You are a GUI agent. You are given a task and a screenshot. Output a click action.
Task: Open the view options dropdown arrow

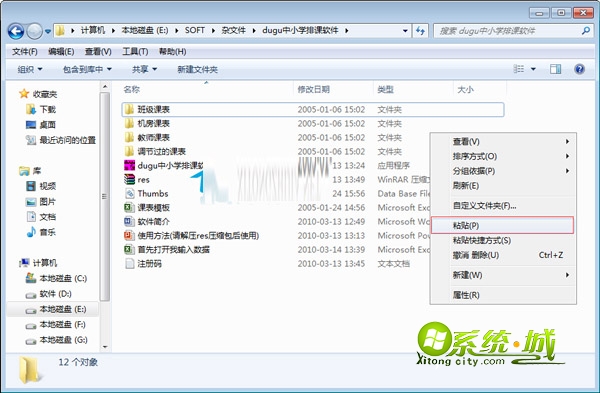click(533, 69)
